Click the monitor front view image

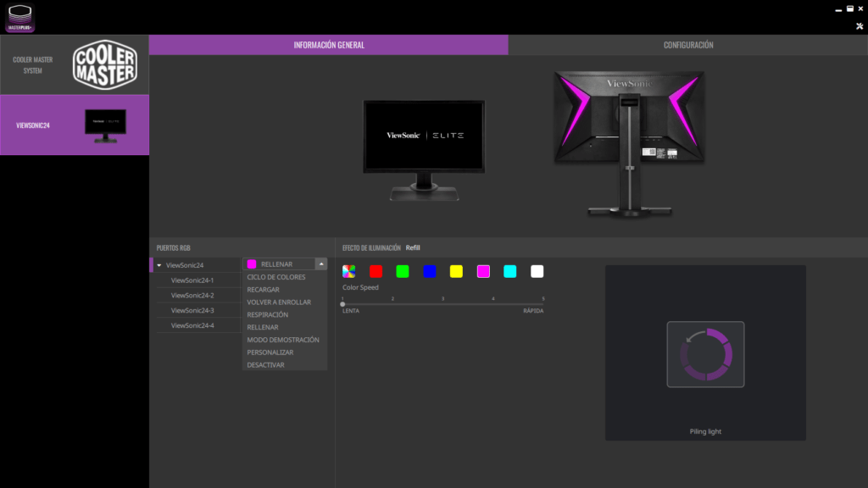pos(424,151)
